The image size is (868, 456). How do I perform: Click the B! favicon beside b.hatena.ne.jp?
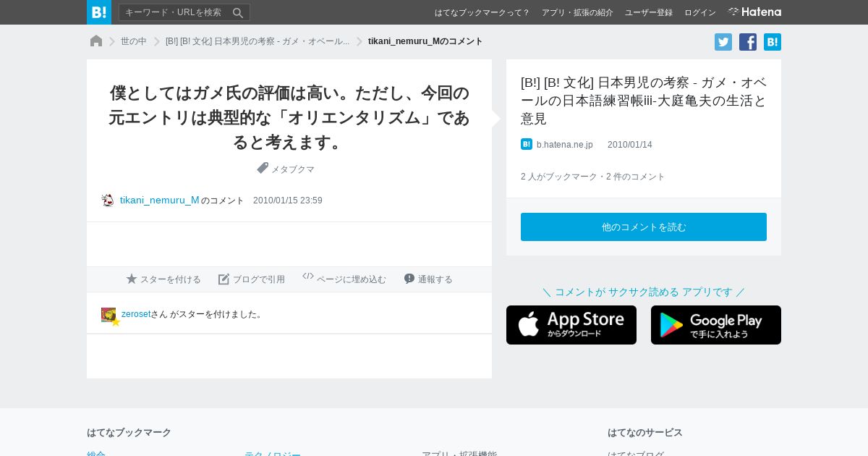click(527, 144)
